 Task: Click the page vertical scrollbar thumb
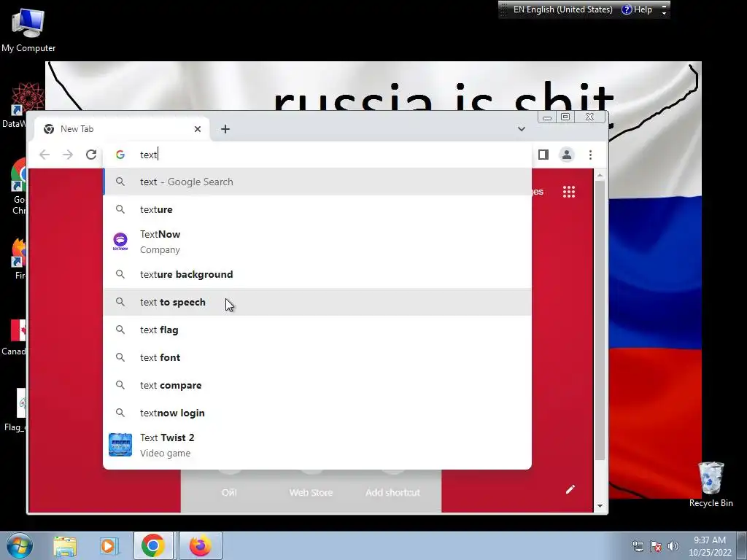(x=600, y=320)
